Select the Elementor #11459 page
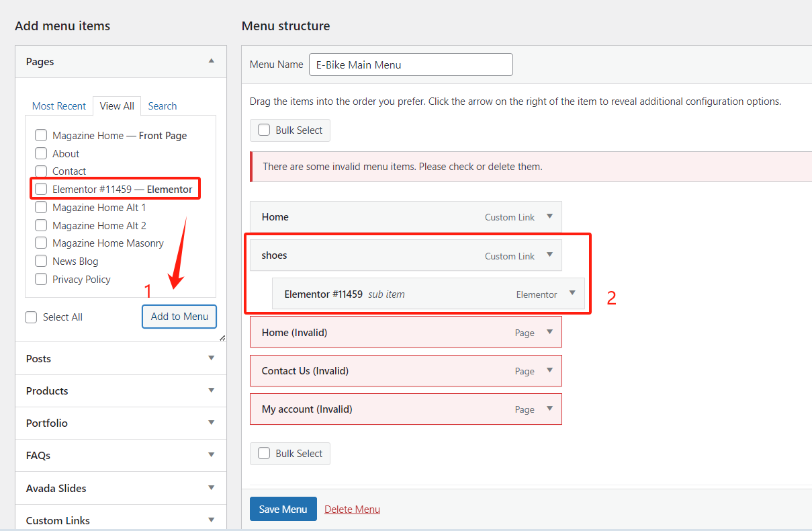Screen dimensions: 812x531 click(x=40, y=189)
